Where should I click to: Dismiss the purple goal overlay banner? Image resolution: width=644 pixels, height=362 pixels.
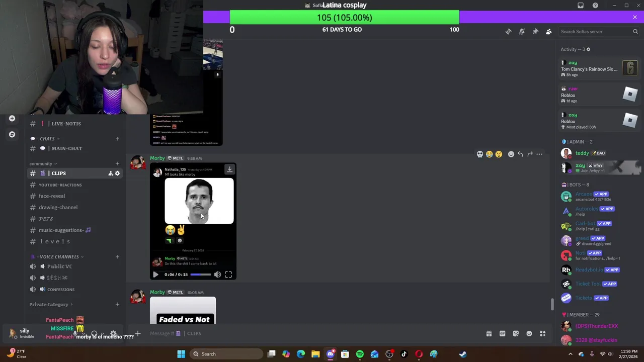[635, 17]
